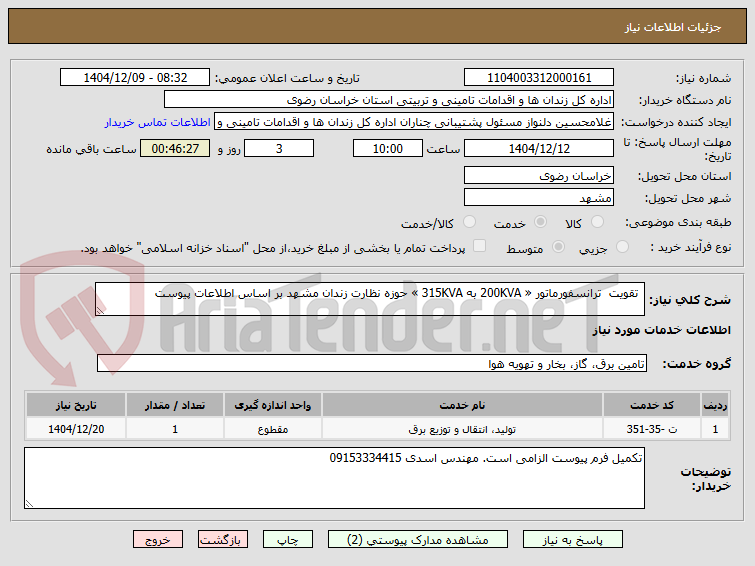Click the resize handle of buyer notes box
Image resolution: width=755 pixels, height=566 pixels.
tap(29, 503)
